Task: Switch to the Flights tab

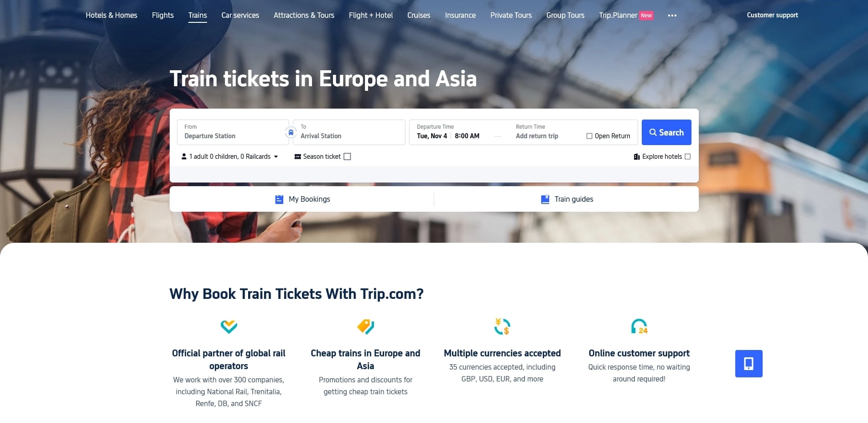Action: (162, 15)
